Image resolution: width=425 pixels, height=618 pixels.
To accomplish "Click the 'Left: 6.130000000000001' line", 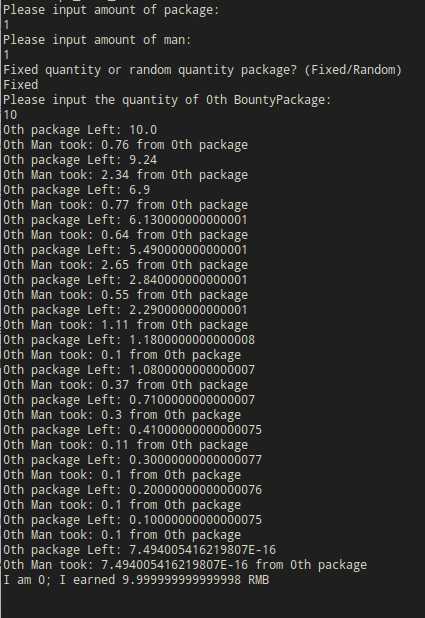I will (125, 220).
